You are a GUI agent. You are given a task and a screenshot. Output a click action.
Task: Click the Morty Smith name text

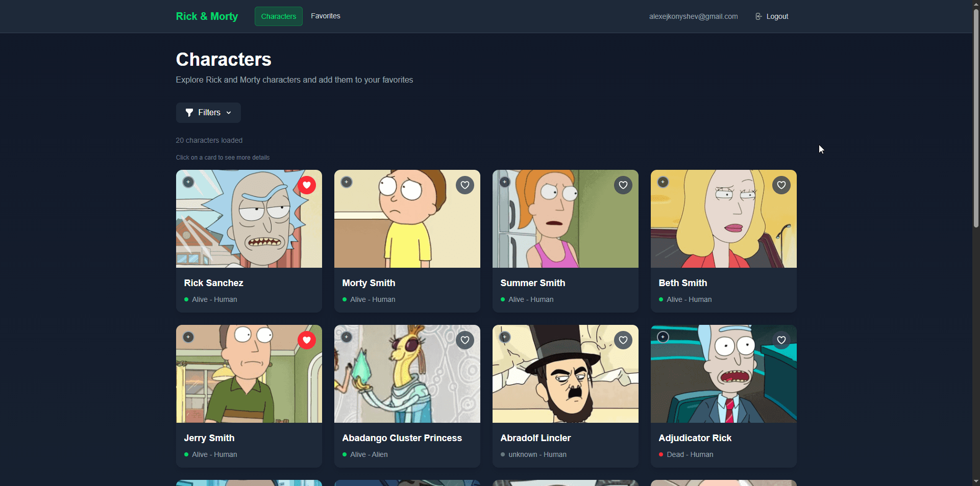click(x=369, y=283)
